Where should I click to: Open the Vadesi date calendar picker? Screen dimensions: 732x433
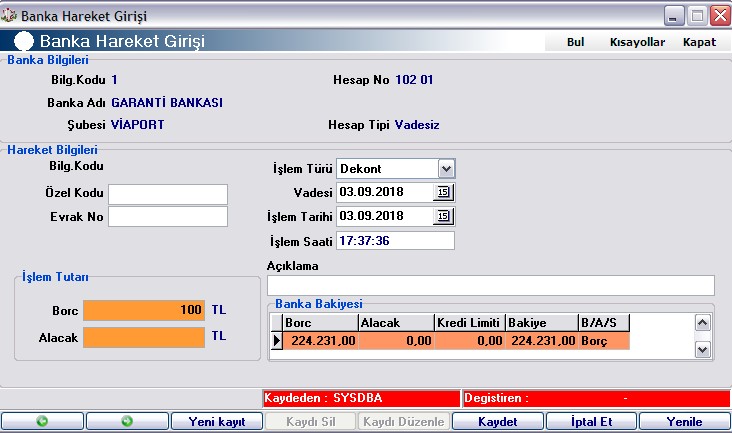(x=443, y=192)
